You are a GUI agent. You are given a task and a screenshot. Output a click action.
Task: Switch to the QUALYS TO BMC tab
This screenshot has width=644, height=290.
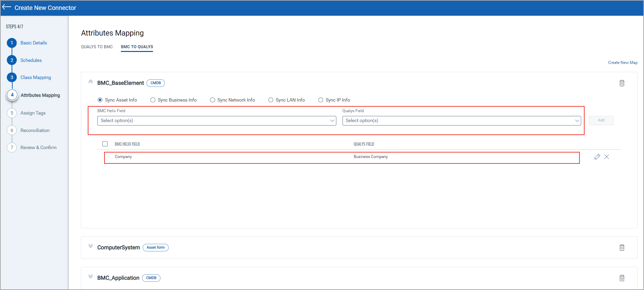pyautogui.click(x=97, y=47)
